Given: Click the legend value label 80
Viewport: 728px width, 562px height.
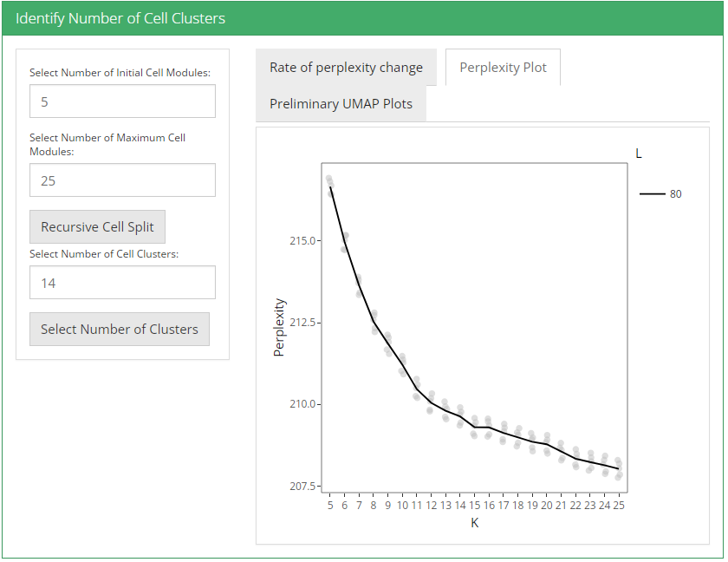Looking at the screenshot, I should click(676, 194).
